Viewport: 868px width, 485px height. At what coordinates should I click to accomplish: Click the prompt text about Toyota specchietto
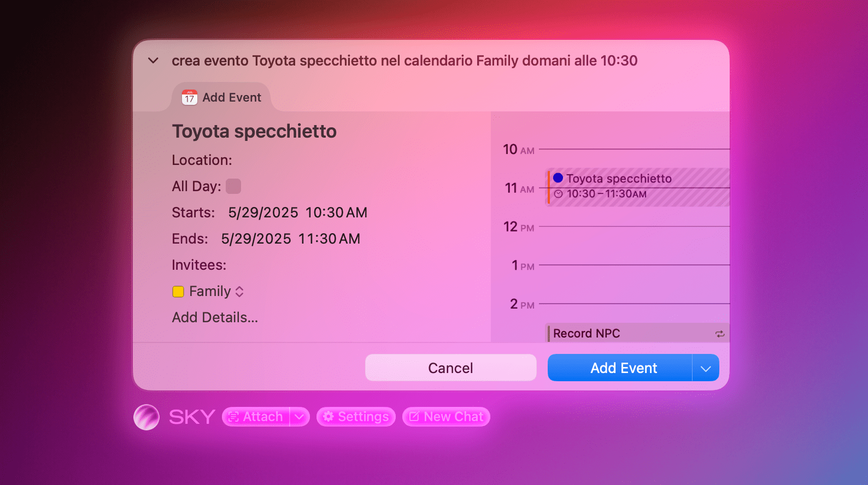pyautogui.click(x=404, y=61)
